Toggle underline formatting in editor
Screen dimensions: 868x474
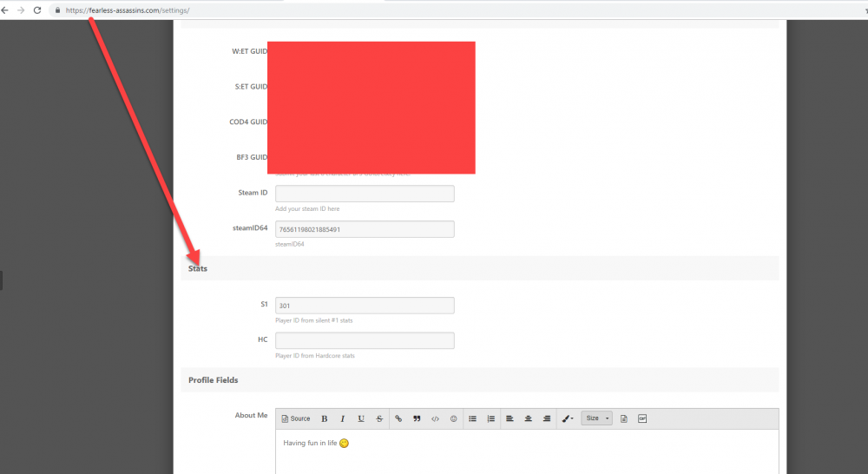point(361,418)
